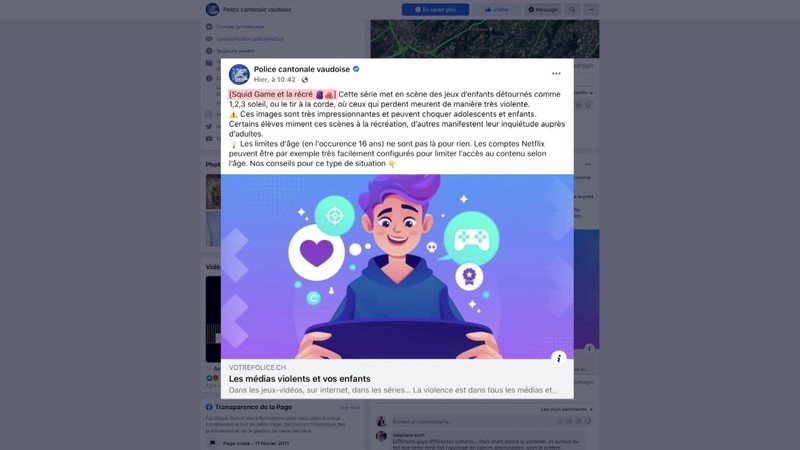Open the page header more options button
Image resolution: width=800 pixels, height=450 pixels.
coord(591,10)
